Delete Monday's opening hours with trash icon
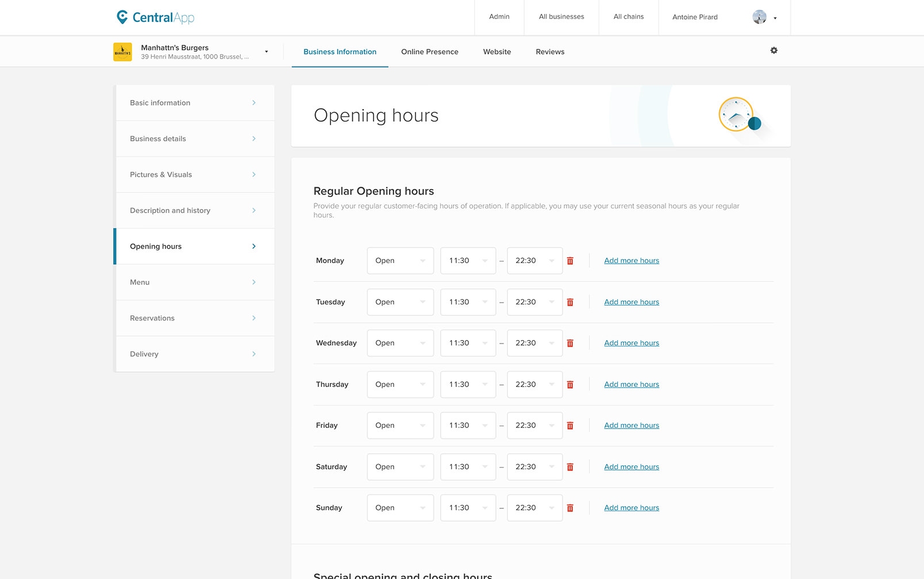924x579 pixels. click(570, 261)
